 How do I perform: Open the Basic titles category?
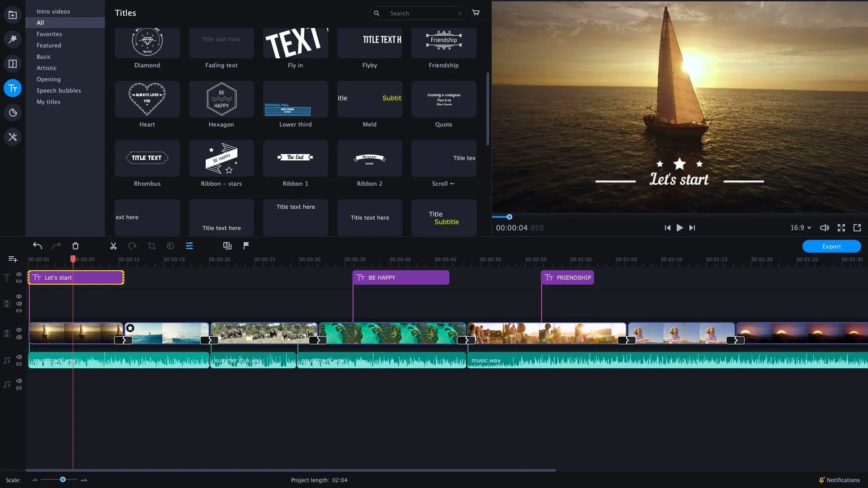[43, 56]
